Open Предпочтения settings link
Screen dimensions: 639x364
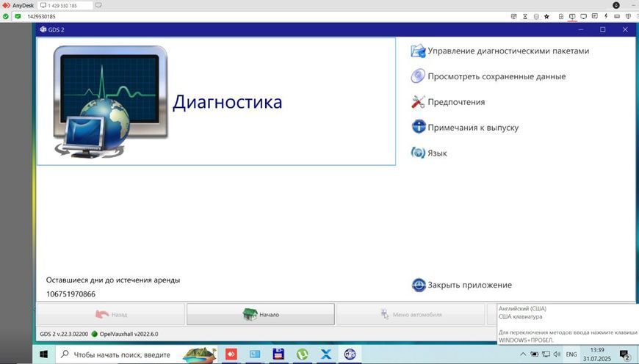(456, 102)
